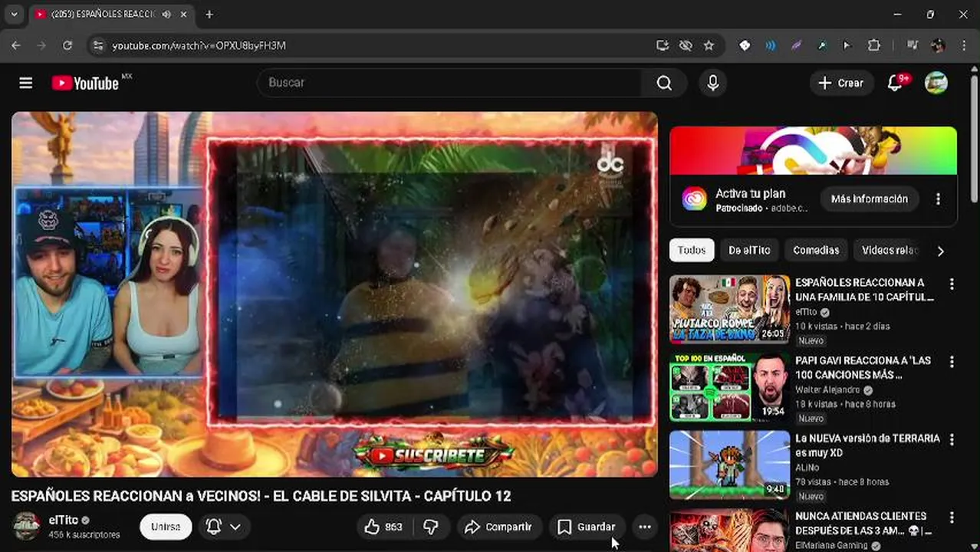Click the search magnifier button
Screen dimensions: 980x552
click(664, 83)
